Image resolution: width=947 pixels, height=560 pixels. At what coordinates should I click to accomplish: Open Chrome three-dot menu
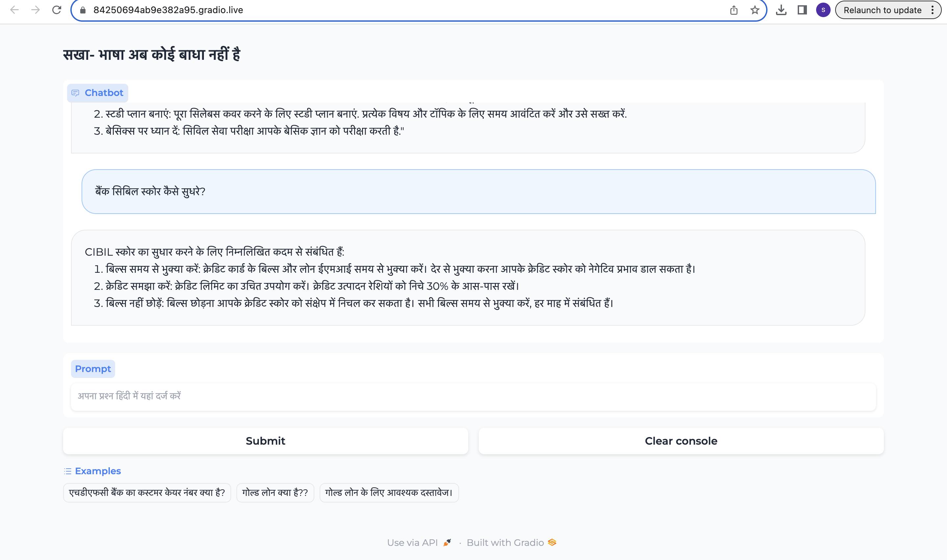click(x=932, y=10)
